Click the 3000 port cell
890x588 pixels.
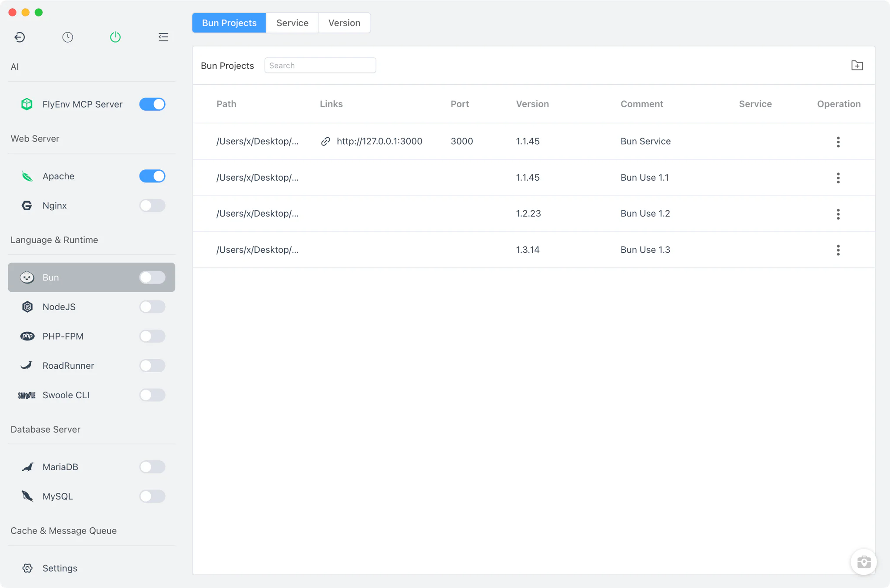462,141
